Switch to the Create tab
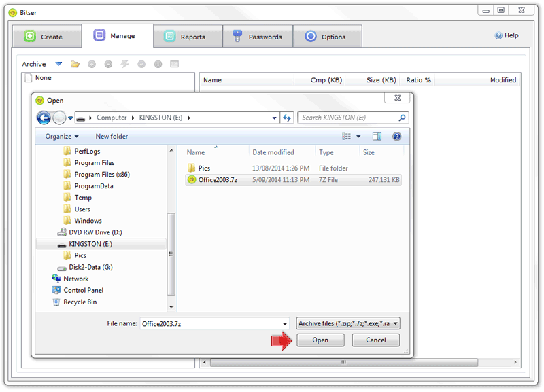The width and height of the screenshot is (544, 392). (44, 37)
